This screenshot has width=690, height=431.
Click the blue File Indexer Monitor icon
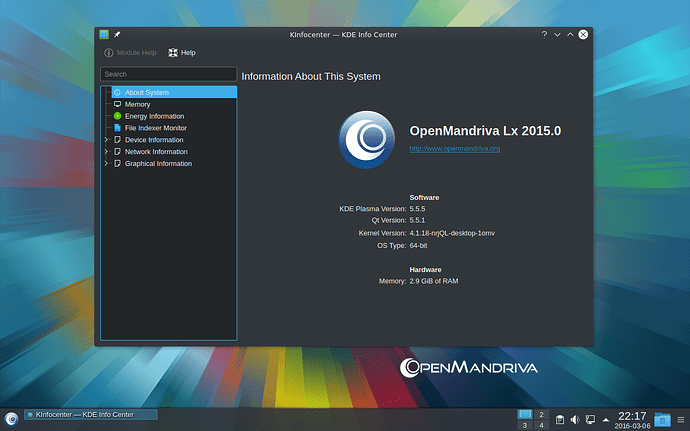(x=117, y=128)
